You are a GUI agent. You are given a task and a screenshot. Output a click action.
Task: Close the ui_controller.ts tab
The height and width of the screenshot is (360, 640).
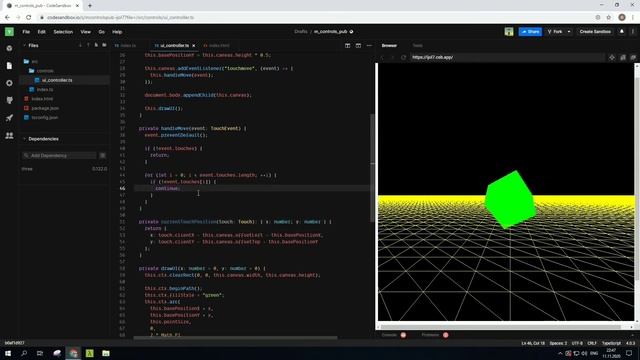coord(193,46)
